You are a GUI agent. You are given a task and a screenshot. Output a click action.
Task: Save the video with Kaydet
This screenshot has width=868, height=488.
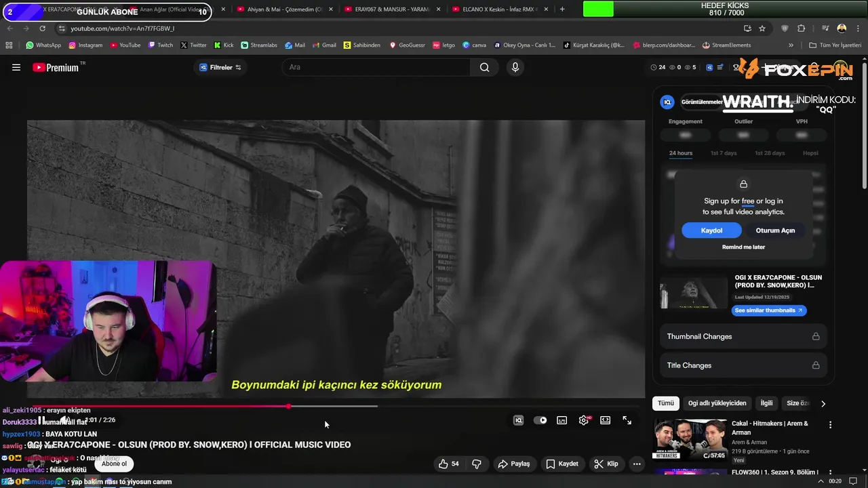click(562, 464)
